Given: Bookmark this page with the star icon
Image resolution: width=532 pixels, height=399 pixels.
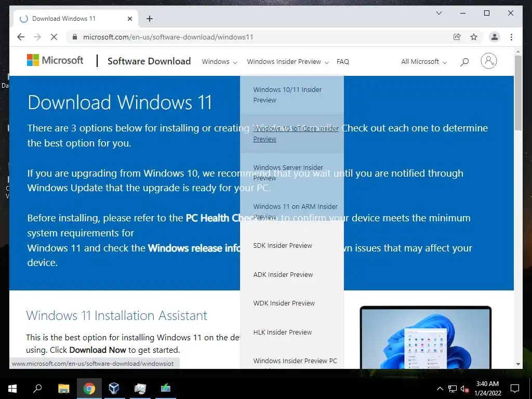Looking at the screenshot, I should coord(474,37).
